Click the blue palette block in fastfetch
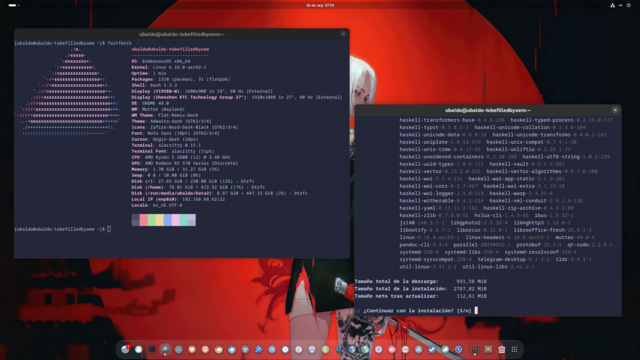 point(167,220)
